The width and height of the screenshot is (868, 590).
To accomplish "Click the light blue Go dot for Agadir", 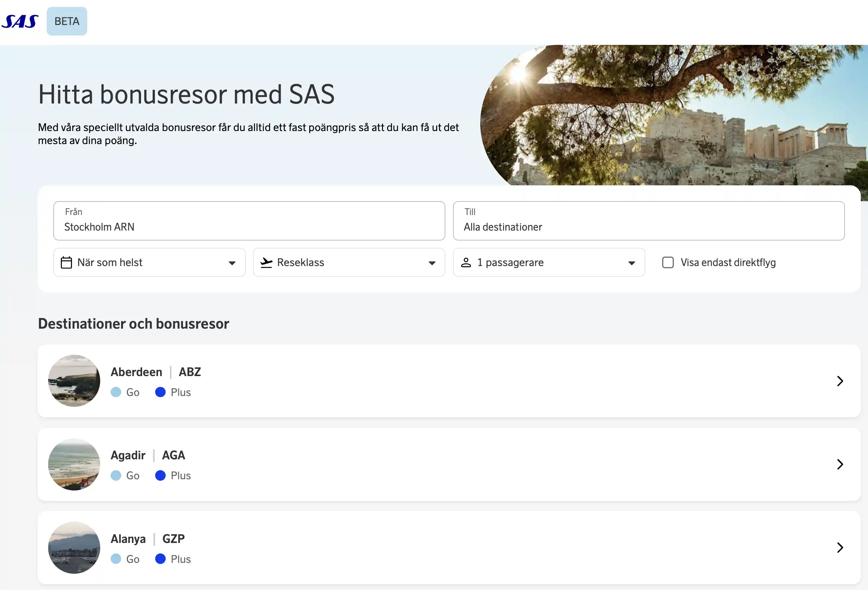I will pyautogui.click(x=116, y=476).
